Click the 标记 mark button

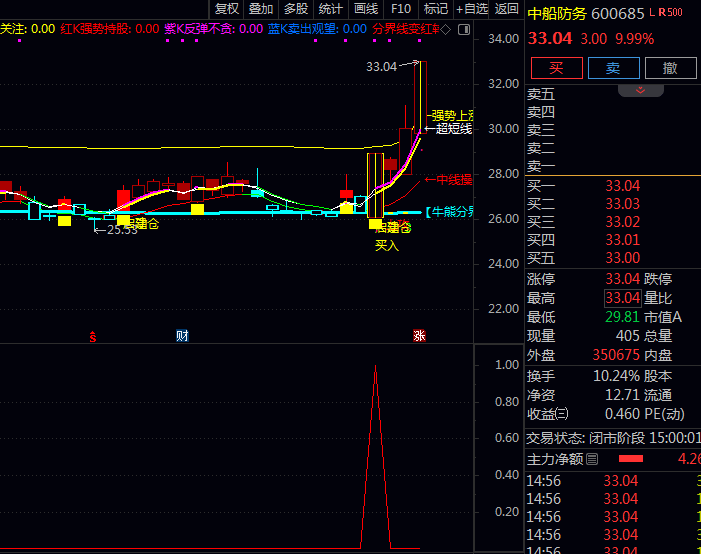click(x=435, y=8)
